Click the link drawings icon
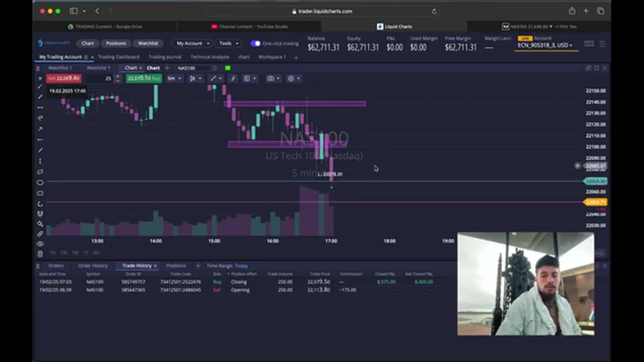Screen dimensions: 644x362 40,234
